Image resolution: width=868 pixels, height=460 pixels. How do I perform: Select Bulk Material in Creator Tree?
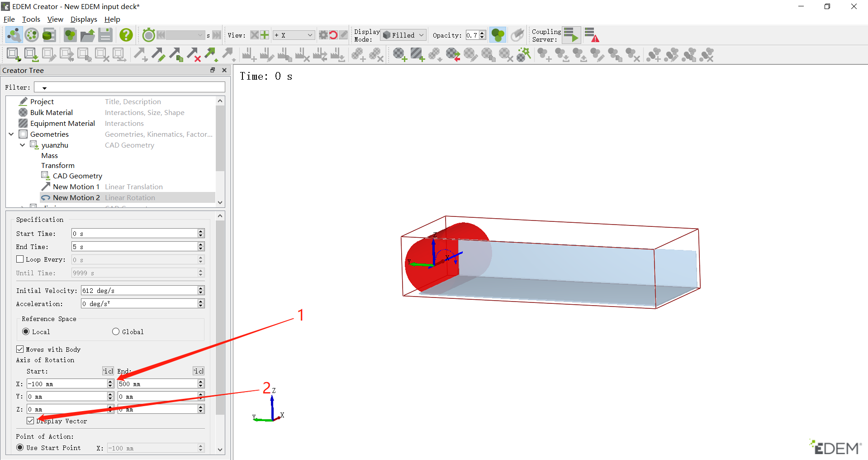click(x=51, y=112)
